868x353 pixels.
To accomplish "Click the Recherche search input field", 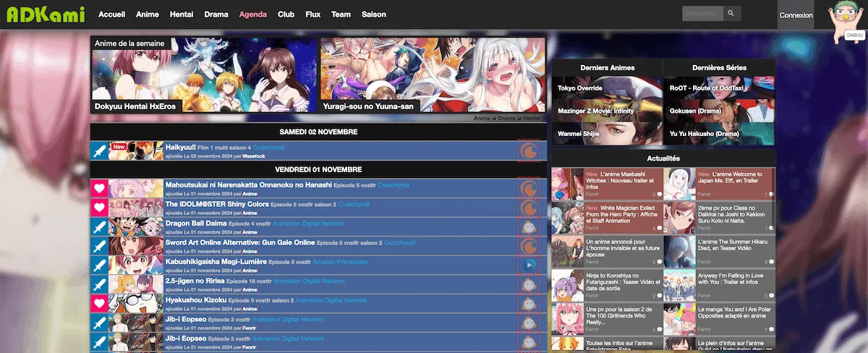I will 702,14.
